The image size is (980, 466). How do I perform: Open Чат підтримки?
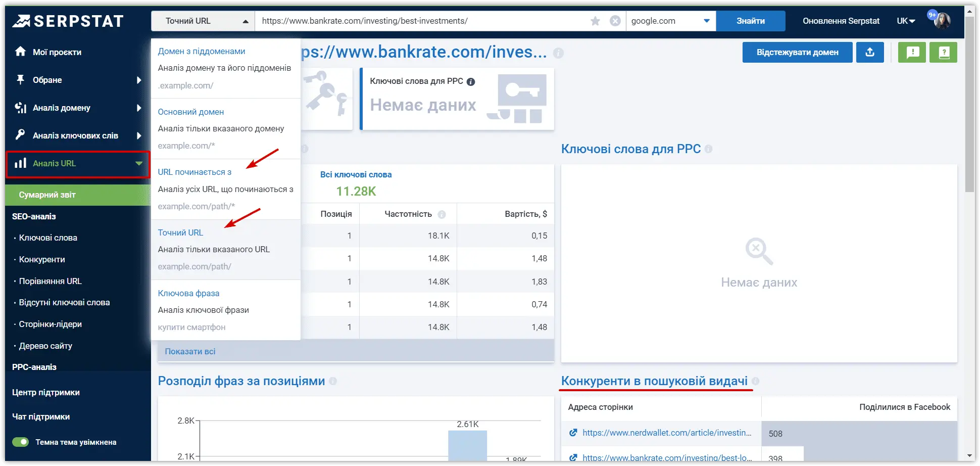point(41,416)
